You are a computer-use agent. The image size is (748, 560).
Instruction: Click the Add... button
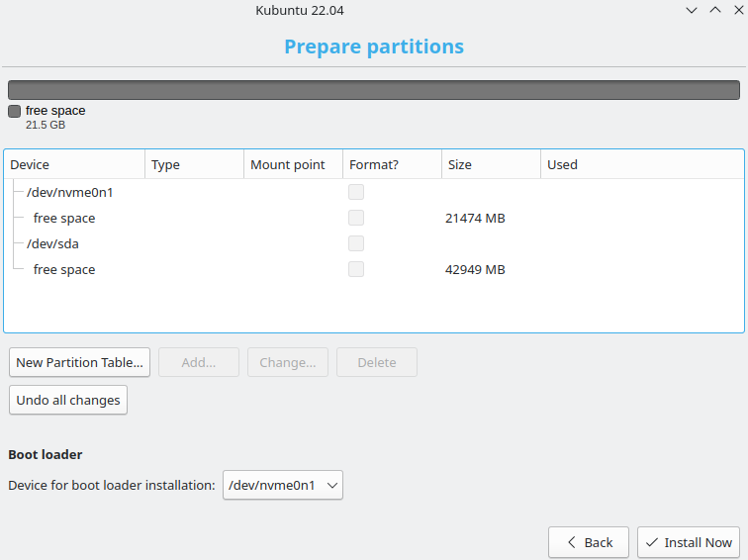[199, 362]
